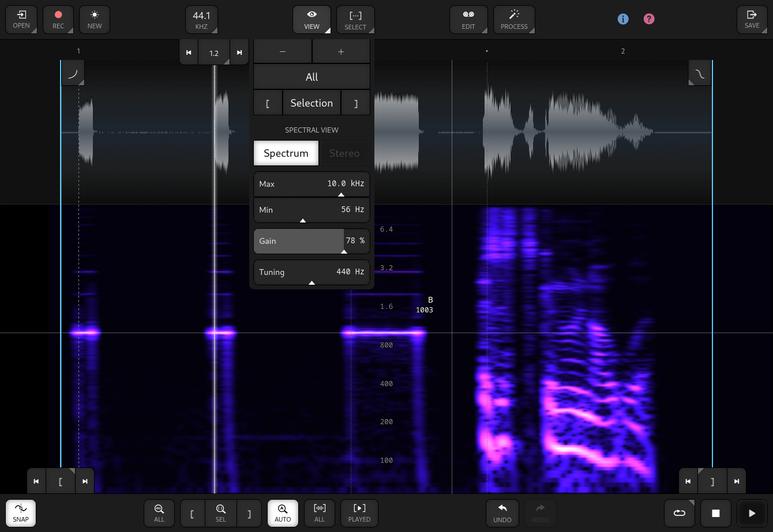Viewport: 773px width, 532px height.
Task: Click the select PLAYED button
Action: click(359, 512)
